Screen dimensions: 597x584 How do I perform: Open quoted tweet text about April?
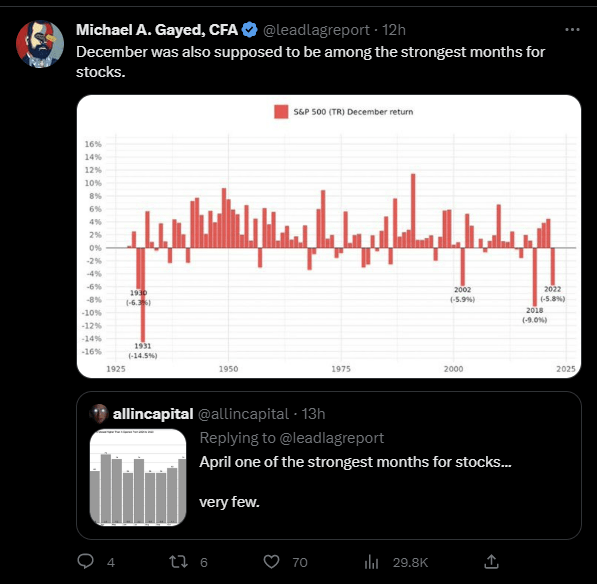pos(355,482)
